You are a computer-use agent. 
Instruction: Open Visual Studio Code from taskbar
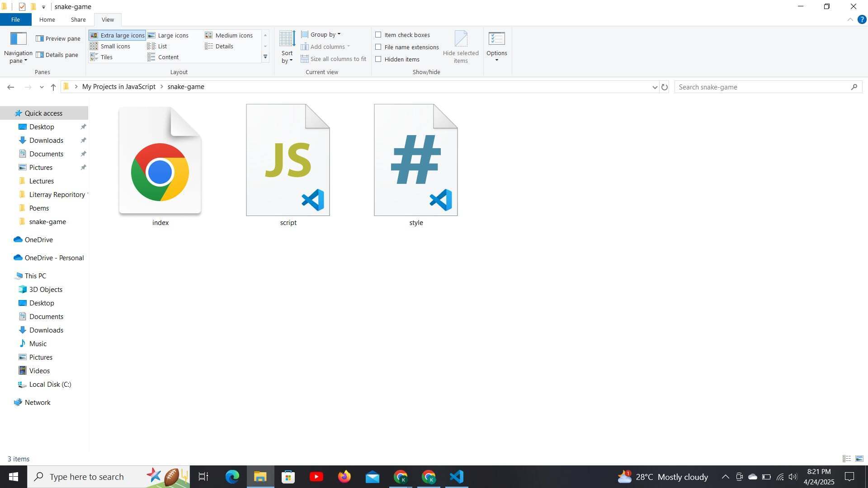[457, 477]
